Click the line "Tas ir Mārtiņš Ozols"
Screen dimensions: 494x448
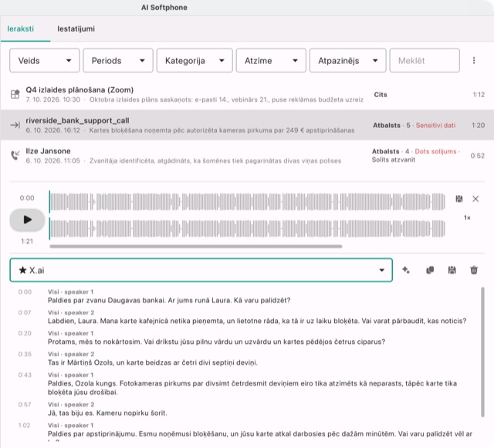[153, 362]
